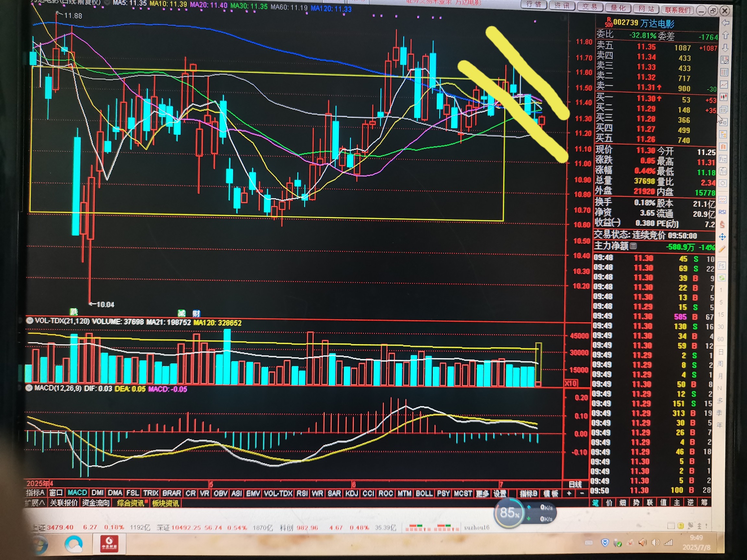Click the wavy multi-line indicator icon
The width and height of the screenshot is (747, 560).
[x=722, y=200]
